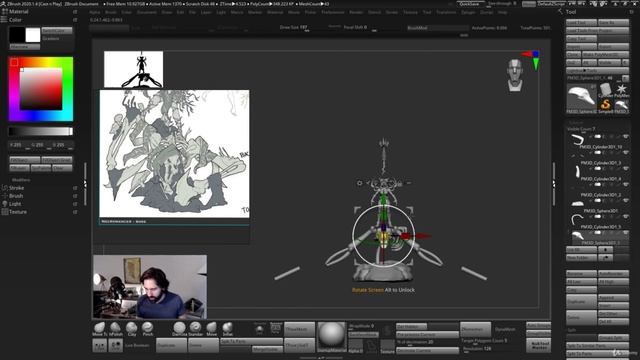Open gizmo customize gear icon
Screen dimensions: 640x360
(359, 183)
